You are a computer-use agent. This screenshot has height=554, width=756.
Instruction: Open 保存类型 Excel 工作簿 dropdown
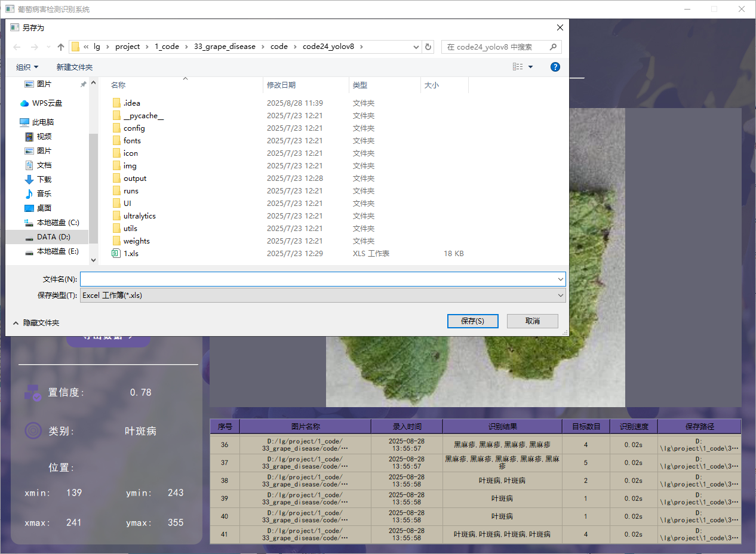pyautogui.click(x=323, y=295)
